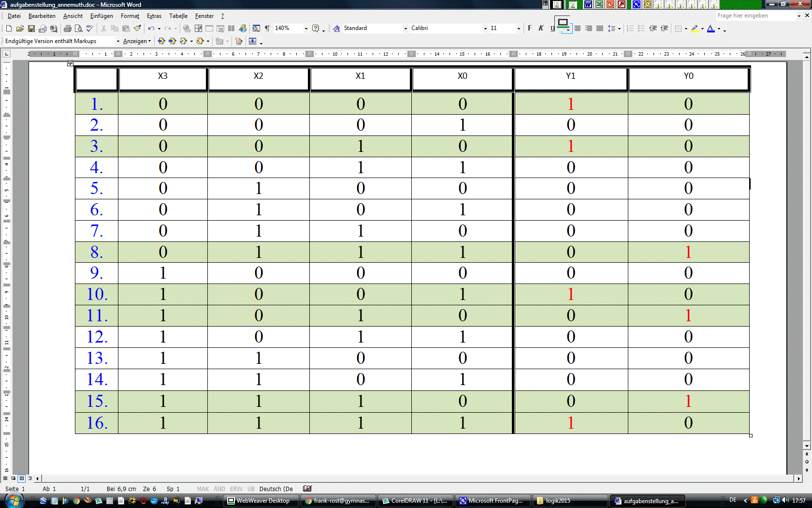
Task: Toggle MAK macro recording in status bar
Action: (x=203, y=489)
